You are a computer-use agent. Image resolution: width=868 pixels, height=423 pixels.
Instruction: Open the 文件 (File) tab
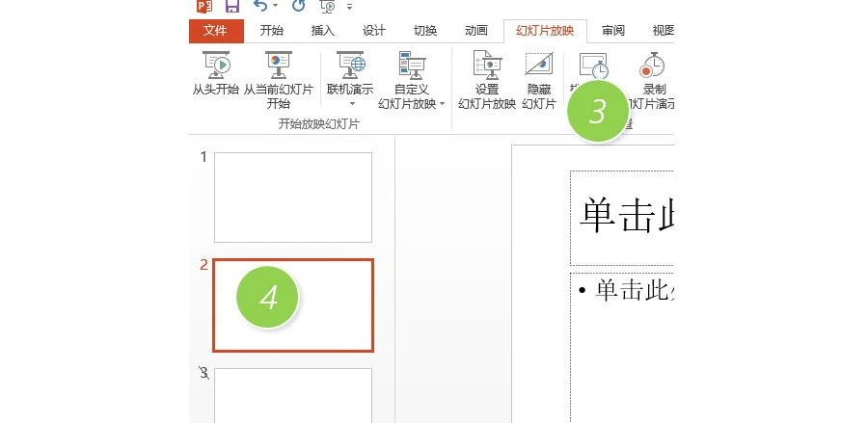(x=216, y=31)
